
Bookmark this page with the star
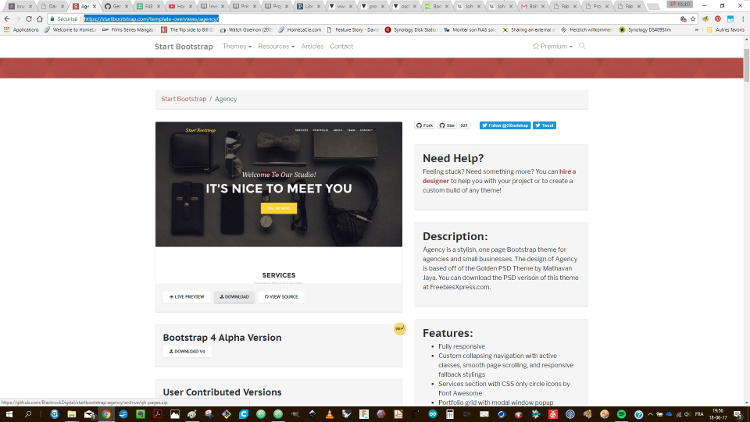coord(693,19)
